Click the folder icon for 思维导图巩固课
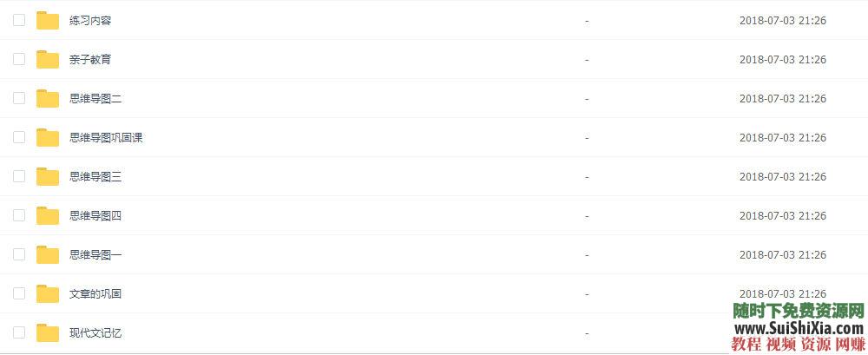 pyautogui.click(x=48, y=138)
